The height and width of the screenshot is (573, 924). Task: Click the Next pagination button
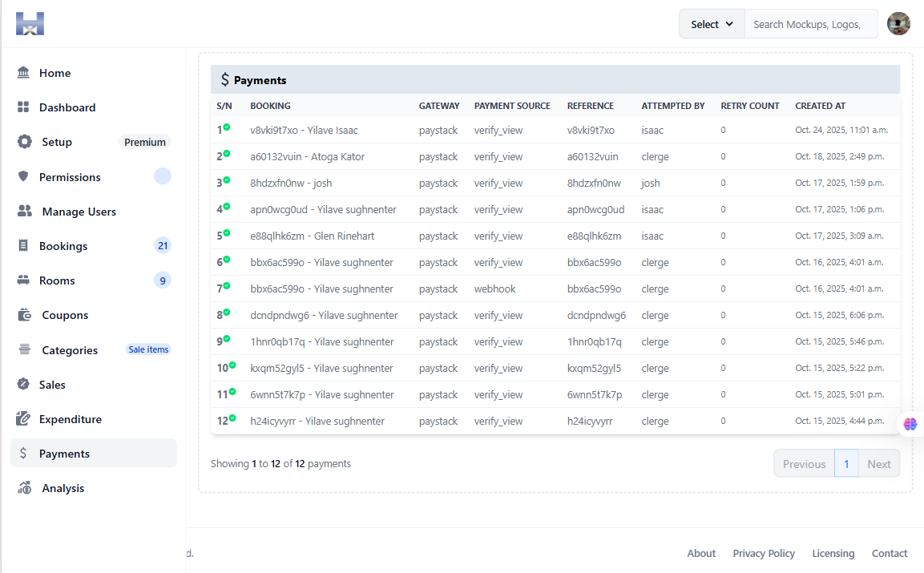(878, 464)
